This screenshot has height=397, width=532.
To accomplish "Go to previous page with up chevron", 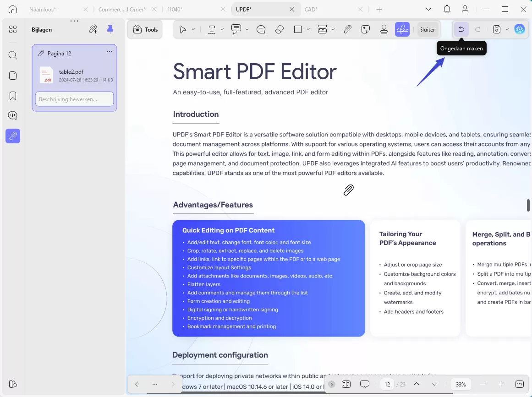I will pyautogui.click(x=417, y=384).
